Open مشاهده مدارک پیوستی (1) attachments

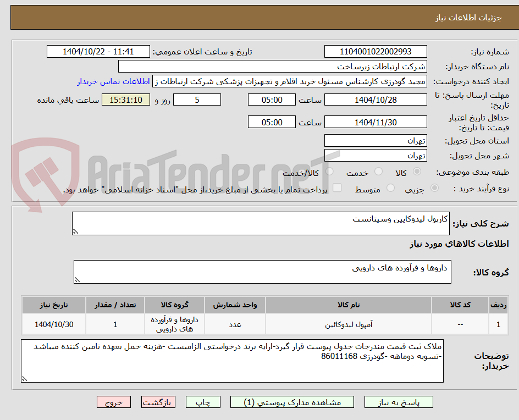[292, 402]
